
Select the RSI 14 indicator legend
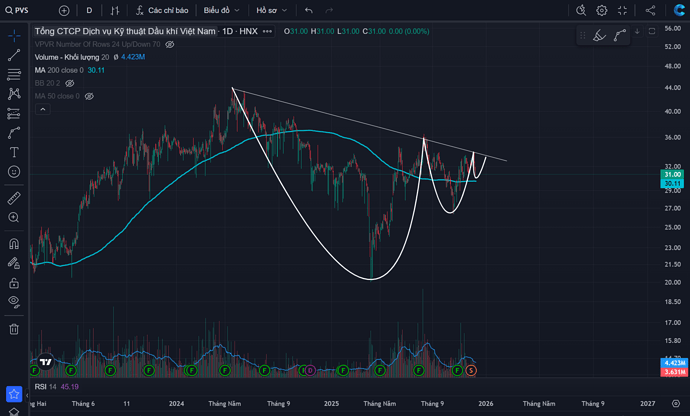(46, 387)
